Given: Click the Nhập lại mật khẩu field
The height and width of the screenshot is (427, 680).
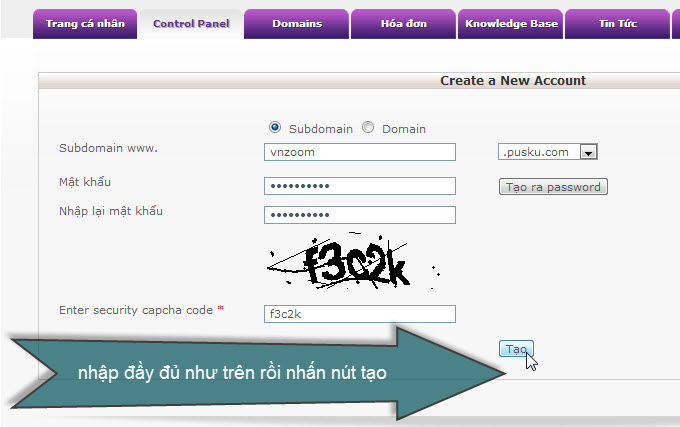Looking at the screenshot, I should click(x=360, y=215).
